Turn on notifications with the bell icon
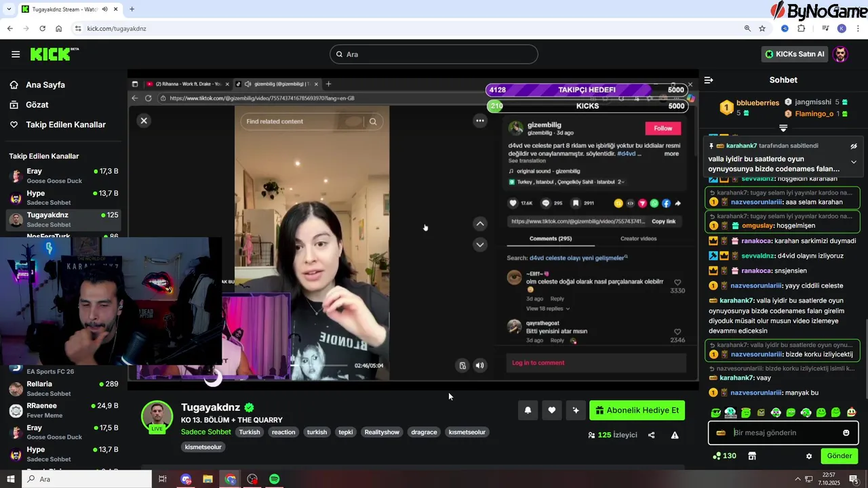This screenshot has width=868, height=488. pos(528,410)
